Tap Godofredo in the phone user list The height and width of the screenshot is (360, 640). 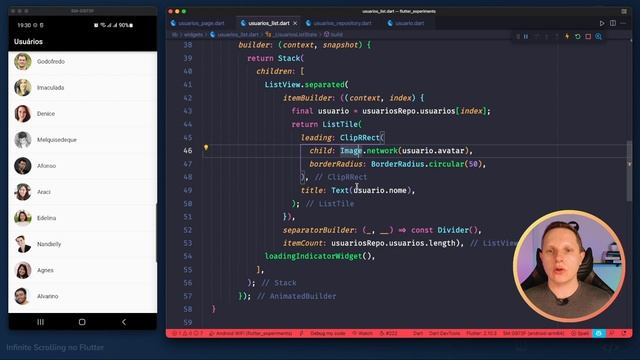point(83,62)
